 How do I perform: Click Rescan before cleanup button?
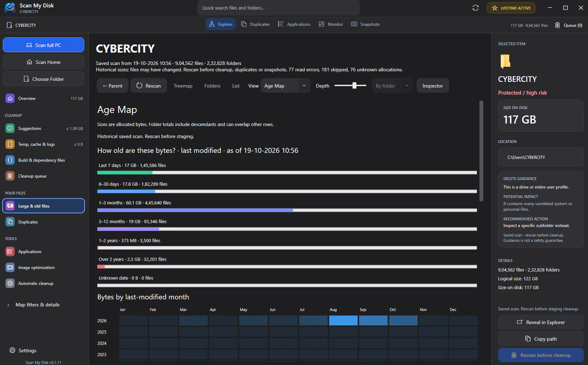541,355
